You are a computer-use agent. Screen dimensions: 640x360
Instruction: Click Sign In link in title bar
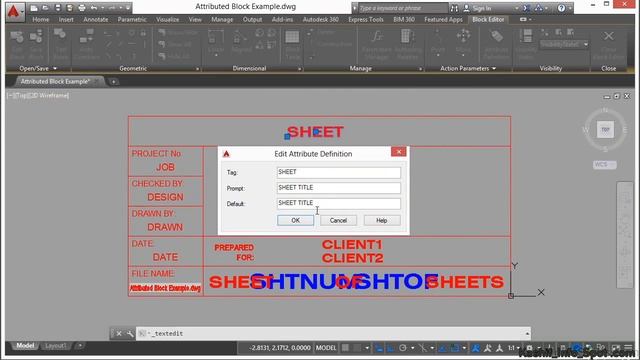(x=482, y=8)
